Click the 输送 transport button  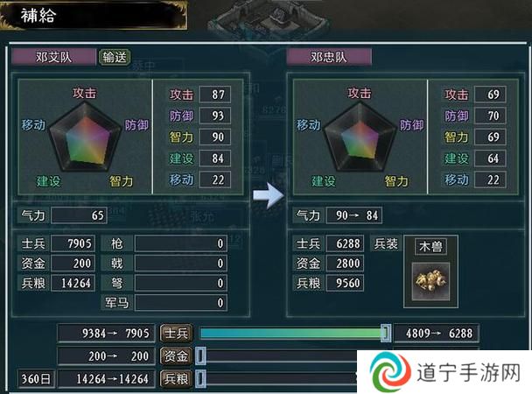click(115, 57)
